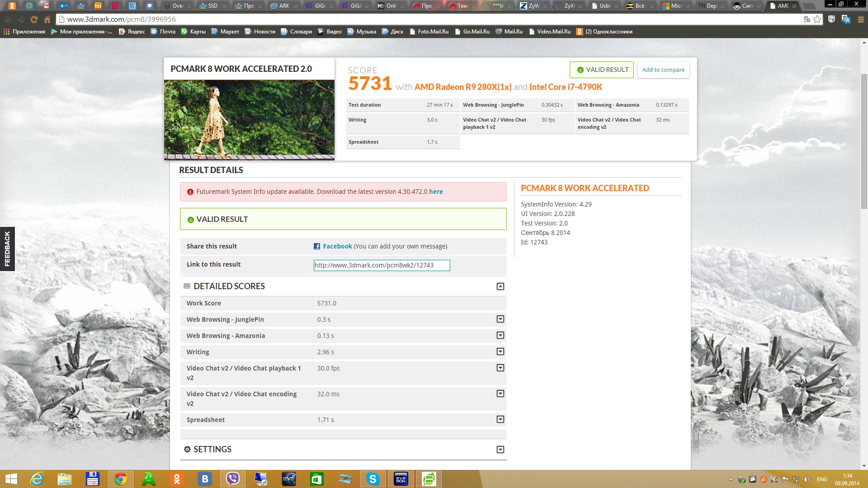Viewport: 868px width, 488px height.
Task: Open the Музыка bookmark
Action: click(362, 32)
